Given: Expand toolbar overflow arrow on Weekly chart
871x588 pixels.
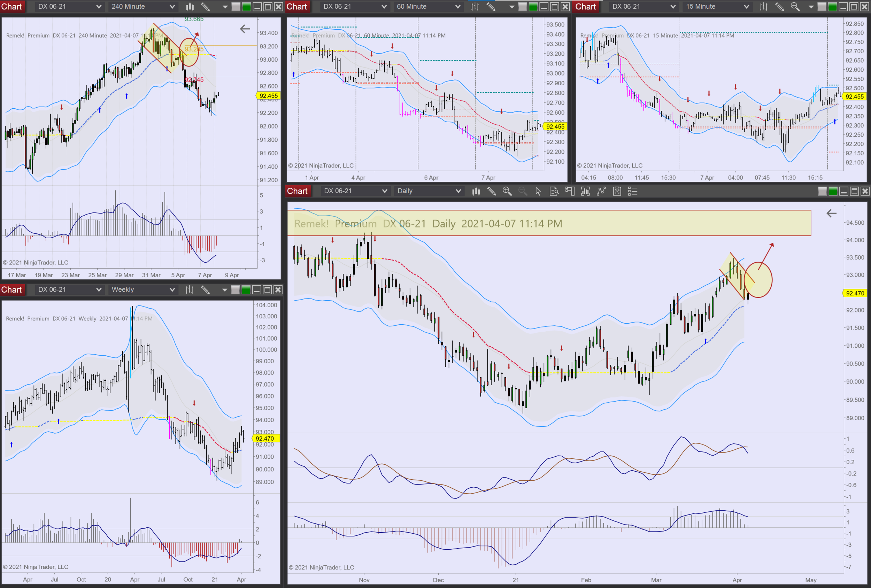Looking at the screenshot, I should click(x=224, y=290).
